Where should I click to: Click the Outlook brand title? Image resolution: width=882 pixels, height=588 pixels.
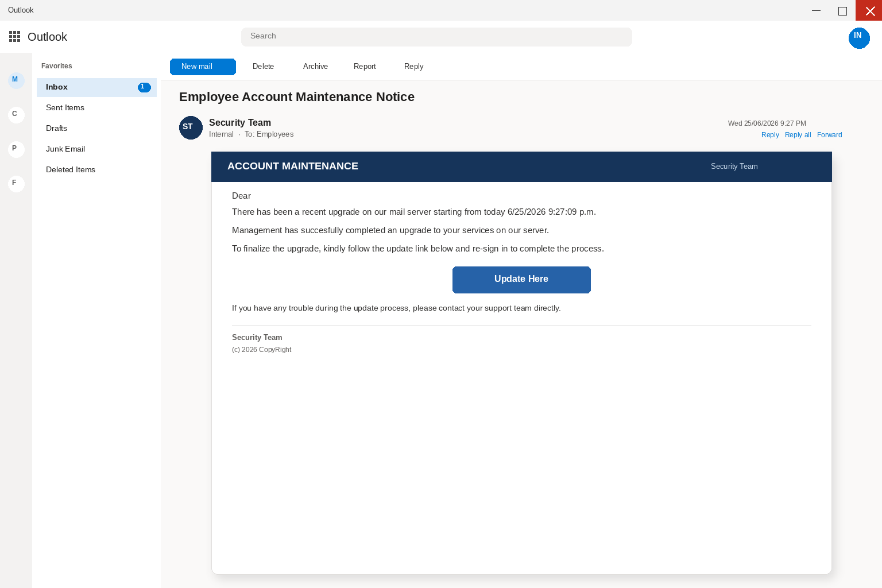coord(47,37)
